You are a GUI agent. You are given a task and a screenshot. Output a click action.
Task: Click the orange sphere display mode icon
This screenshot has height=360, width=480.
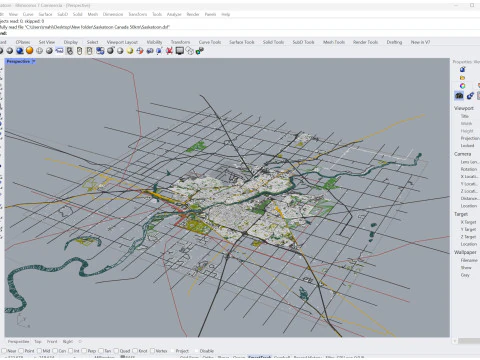click(x=30, y=51)
